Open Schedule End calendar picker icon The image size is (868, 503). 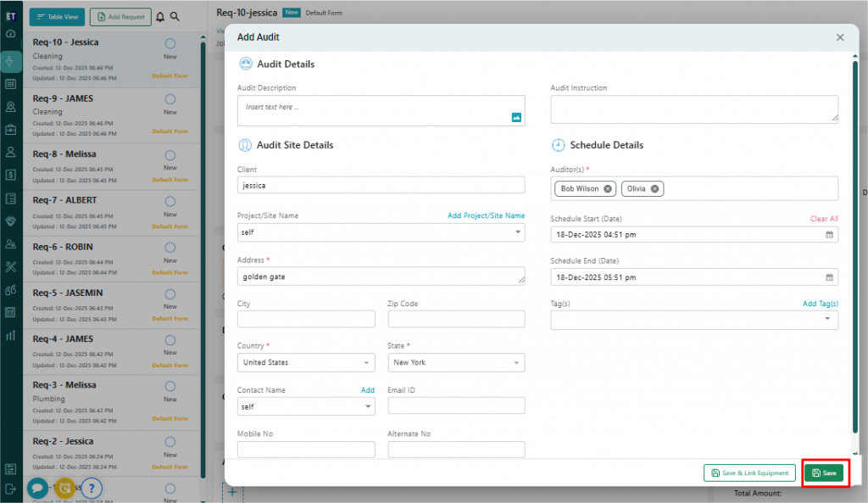coord(829,277)
